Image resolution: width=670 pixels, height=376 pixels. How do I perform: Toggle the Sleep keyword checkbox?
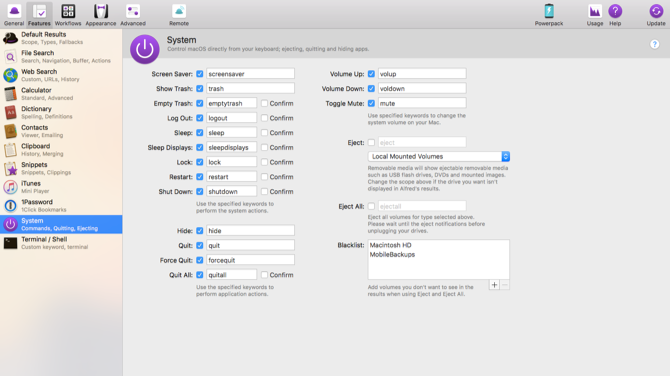(x=200, y=133)
